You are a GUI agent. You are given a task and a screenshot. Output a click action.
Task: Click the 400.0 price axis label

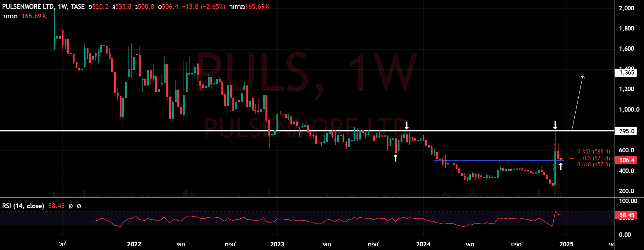pyautogui.click(x=626, y=171)
